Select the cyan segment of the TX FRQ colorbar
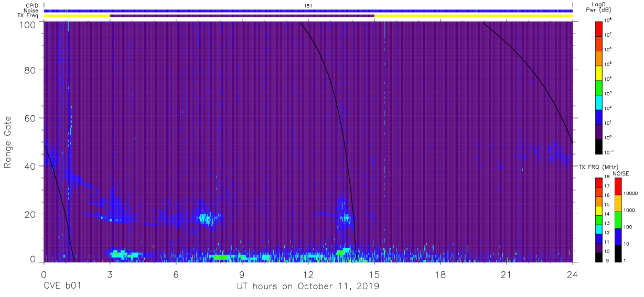 598,228
